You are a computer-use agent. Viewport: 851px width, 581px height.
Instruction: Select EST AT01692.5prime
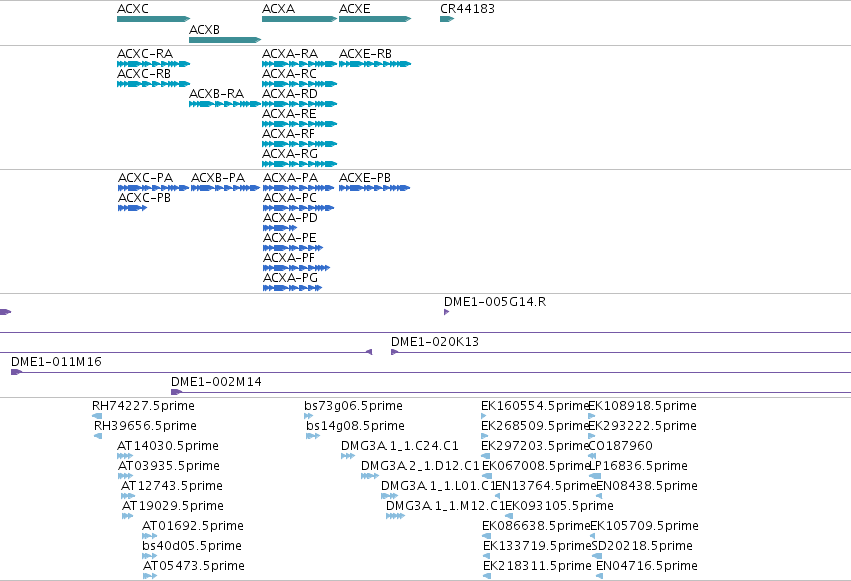149,536
